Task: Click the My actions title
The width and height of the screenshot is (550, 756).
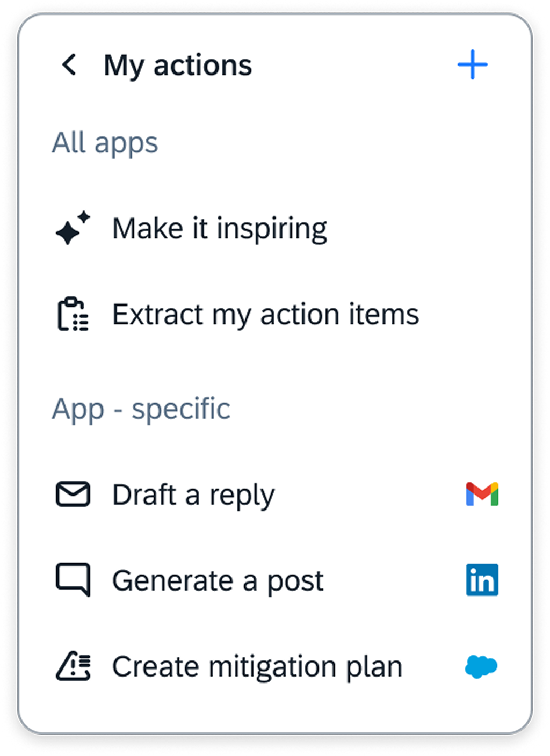Action: (177, 66)
